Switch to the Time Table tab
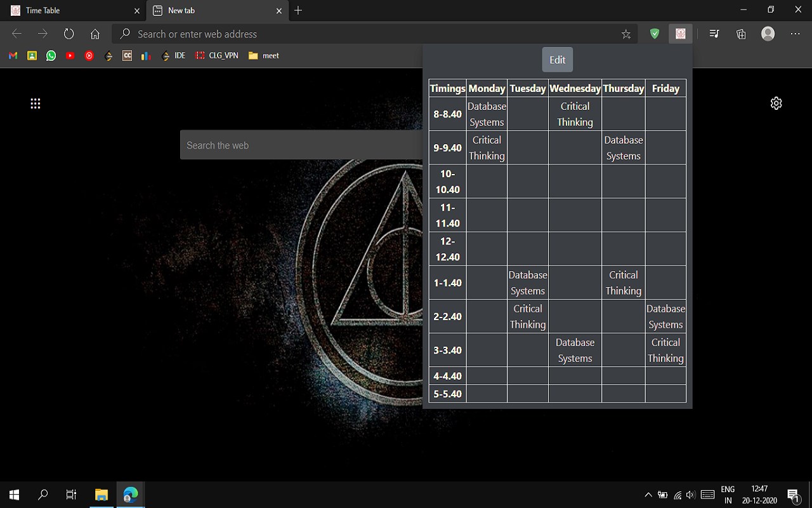 click(73, 11)
